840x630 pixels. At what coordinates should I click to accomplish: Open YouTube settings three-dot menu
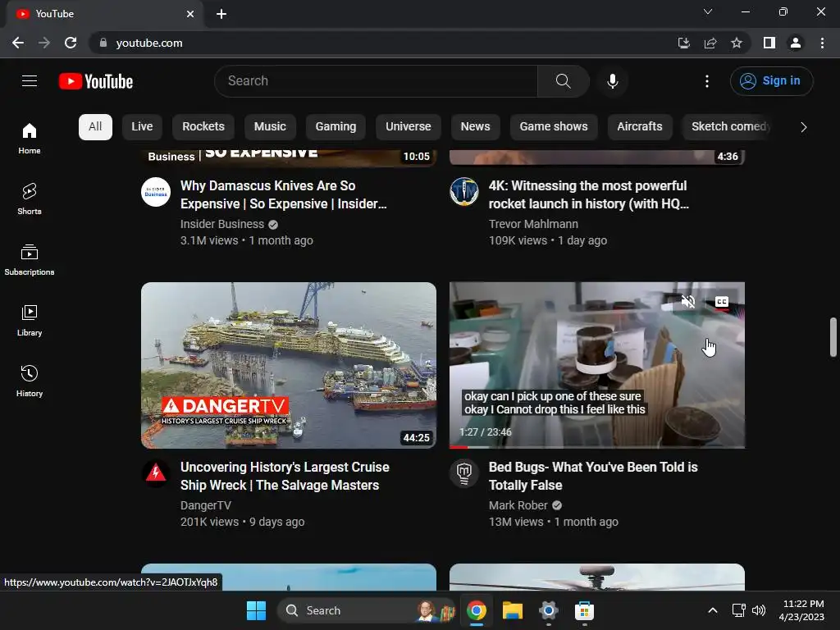pyautogui.click(x=706, y=81)
